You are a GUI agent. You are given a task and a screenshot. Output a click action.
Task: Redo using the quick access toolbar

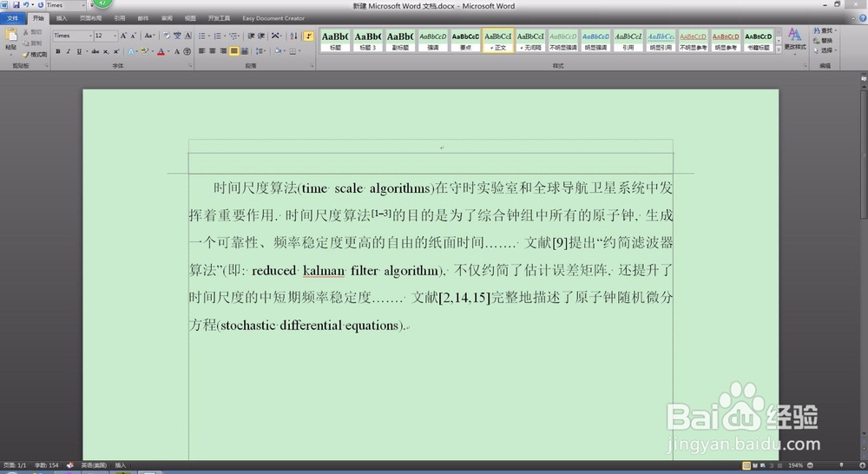click(41, 5)
